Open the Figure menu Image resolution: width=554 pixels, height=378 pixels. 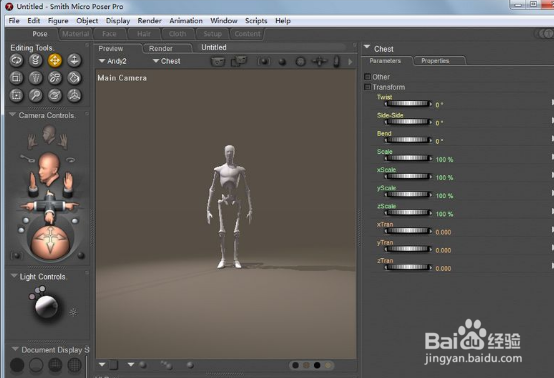coord(58,20)
